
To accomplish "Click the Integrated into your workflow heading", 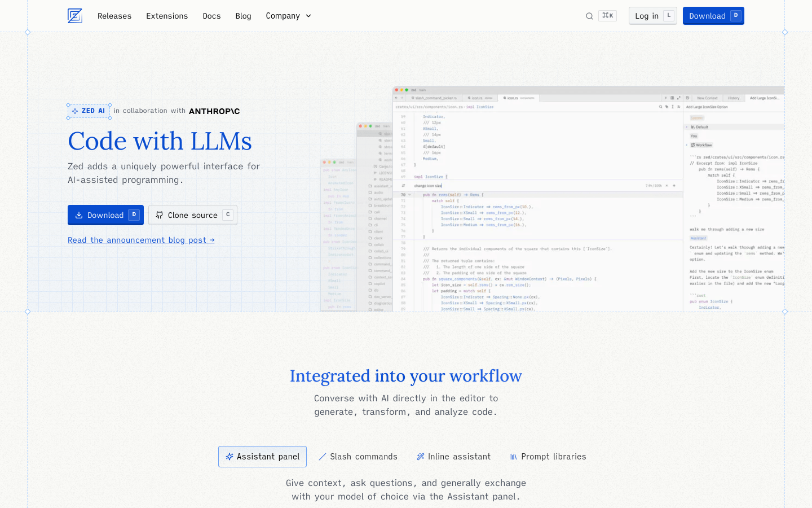I will click(x=406, y=376).
